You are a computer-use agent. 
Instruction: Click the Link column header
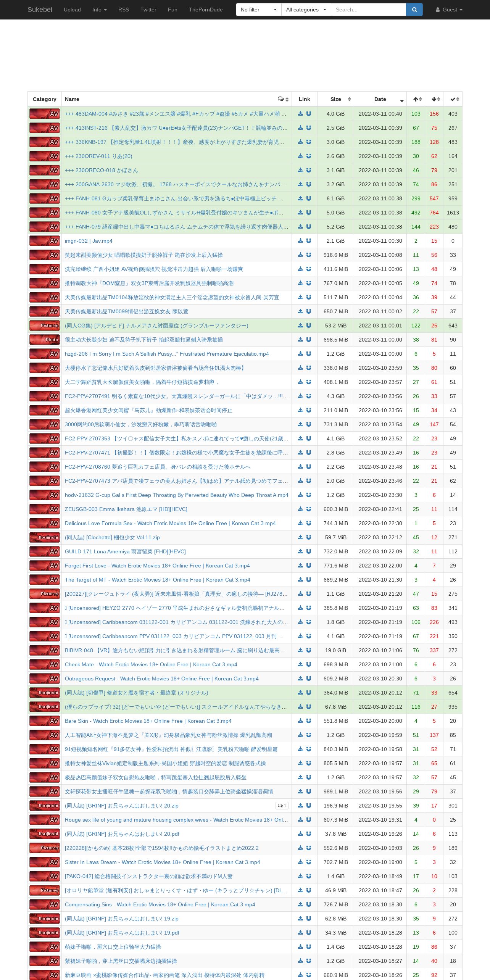pyautogui.click(x=305, y=99)
